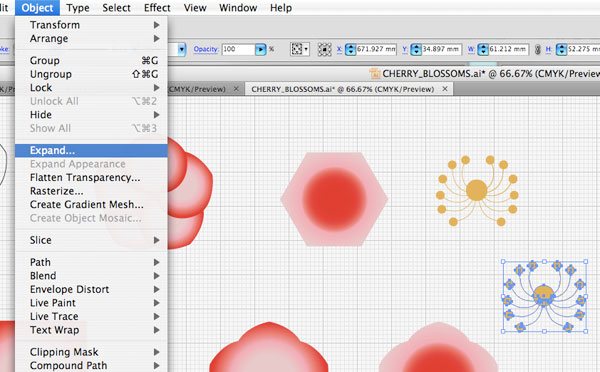Close the Object menu via its title
Viewport: 600px width, 372px height.
pos(37,8)
